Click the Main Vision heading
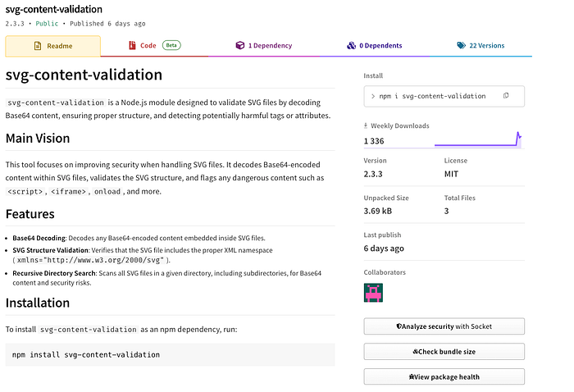This screenshot has width=574, height=392. point(38,139)
